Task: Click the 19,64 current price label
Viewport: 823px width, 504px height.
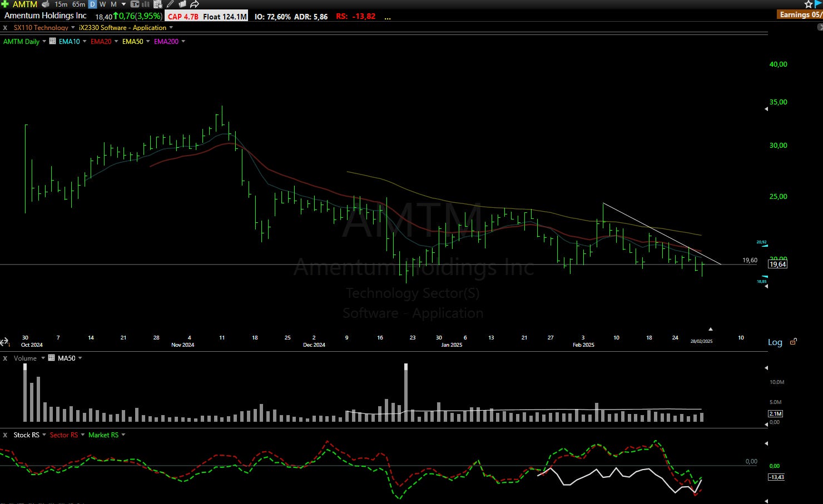Action: [x=777, y=265]
